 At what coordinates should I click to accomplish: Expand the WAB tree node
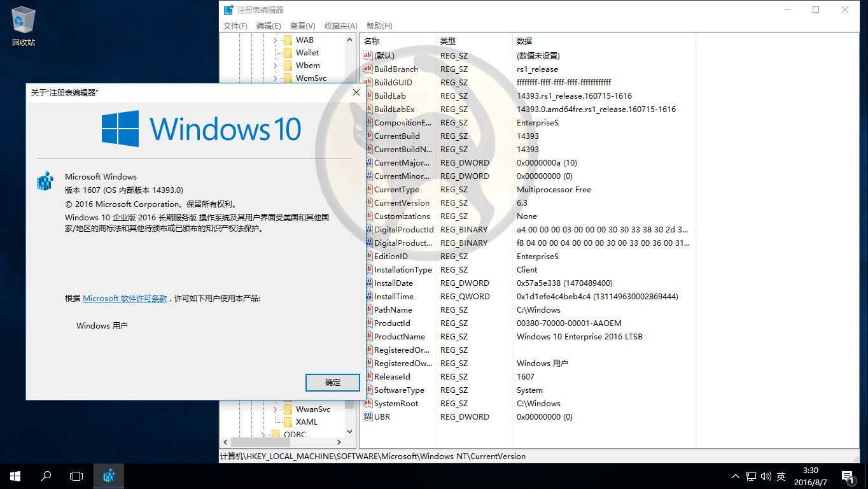click(276, 39)
